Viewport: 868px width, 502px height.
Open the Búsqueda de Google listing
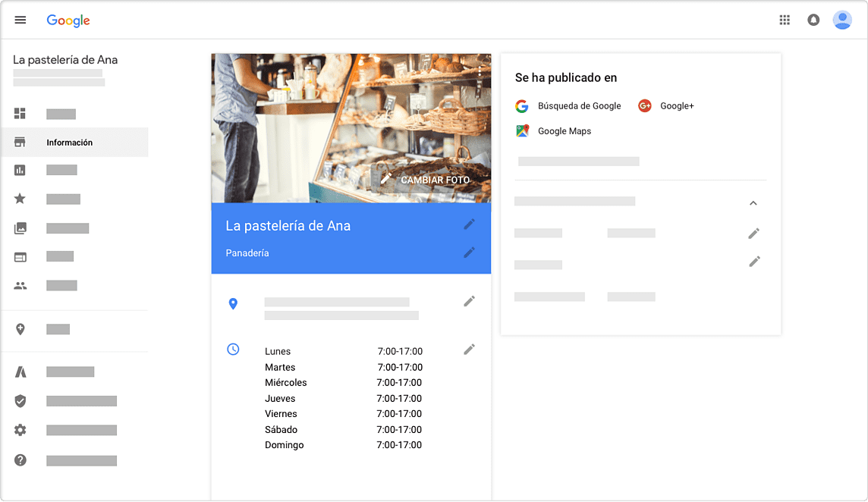(x=579, y=106)
